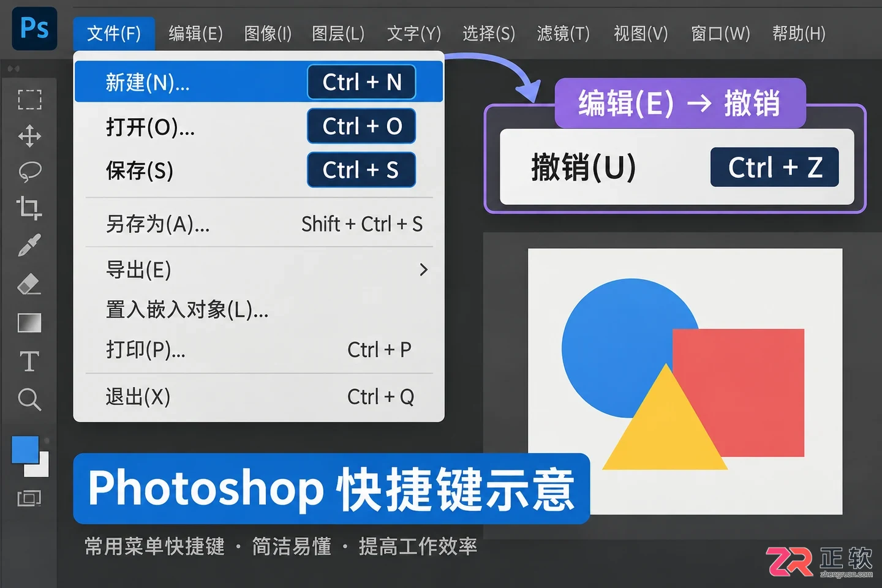Choose 打开(O)... menu entry
882x588 pixels.
[x=258, y=126]
